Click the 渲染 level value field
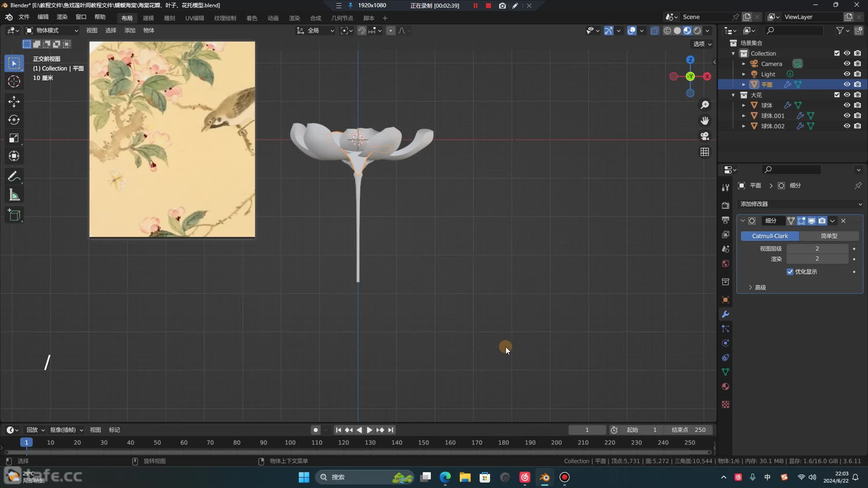The width and height of the screenshot is (868, 488). pyautogui.click(x=817, y=259)
